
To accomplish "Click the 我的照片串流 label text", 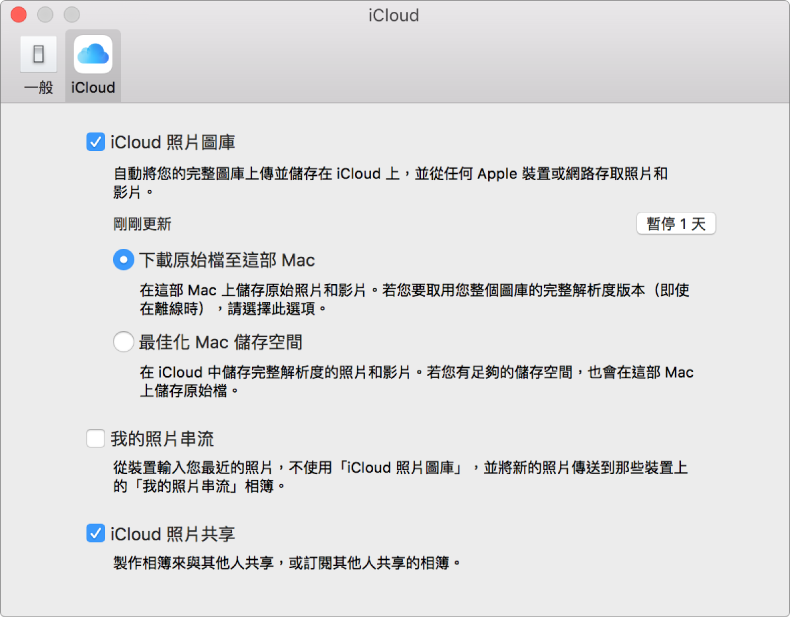I will click(x=162, y=439).
